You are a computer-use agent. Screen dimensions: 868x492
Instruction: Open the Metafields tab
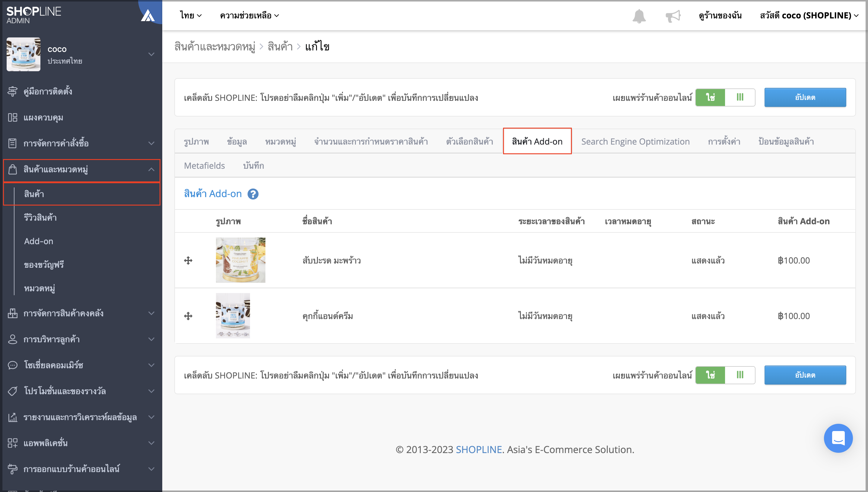point(204,166)
